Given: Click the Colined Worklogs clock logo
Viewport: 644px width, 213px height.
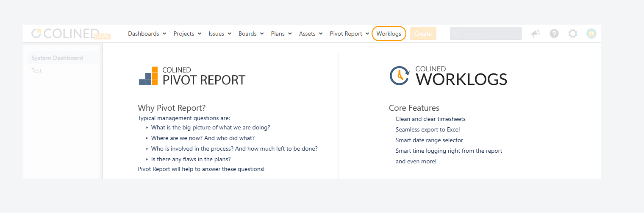Looking at the screenshot, I should [448, 76].
